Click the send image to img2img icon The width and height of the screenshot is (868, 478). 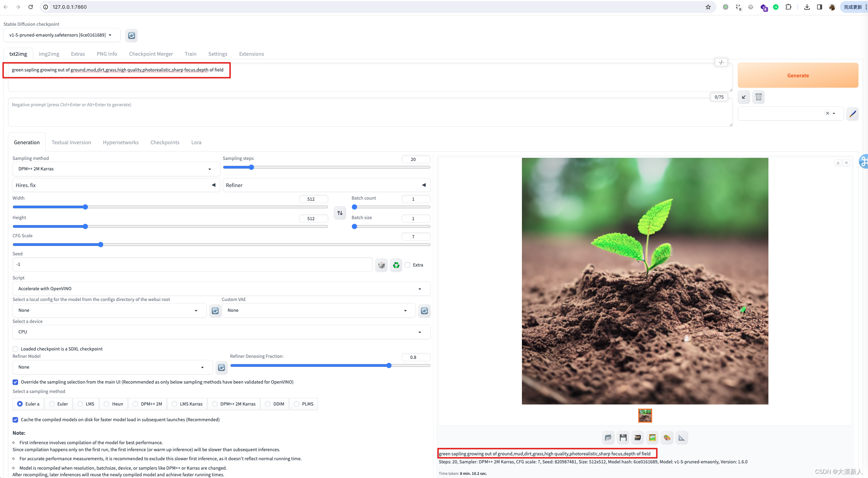tap(651, 437)
